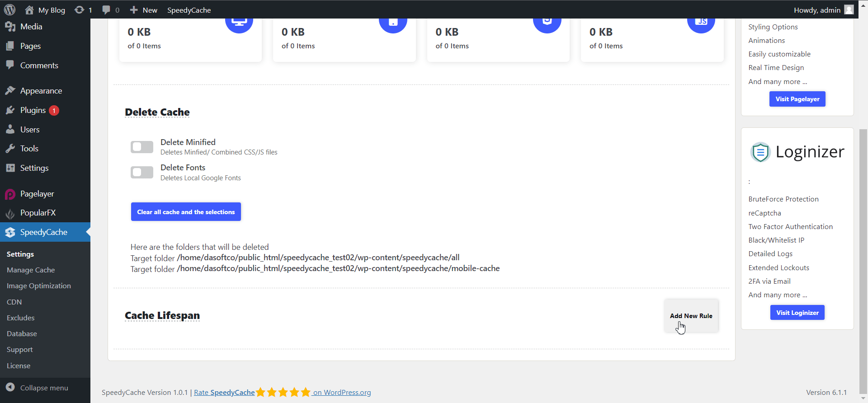This screenshot has height=403, width=868.
Task: Open the updates icon in the admin bar
Action: (x=80, y=10)
